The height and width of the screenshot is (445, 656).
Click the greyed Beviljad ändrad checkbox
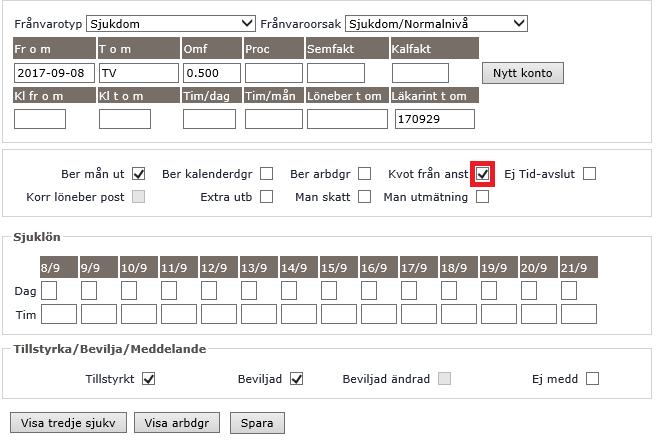(x=444, y=379)
